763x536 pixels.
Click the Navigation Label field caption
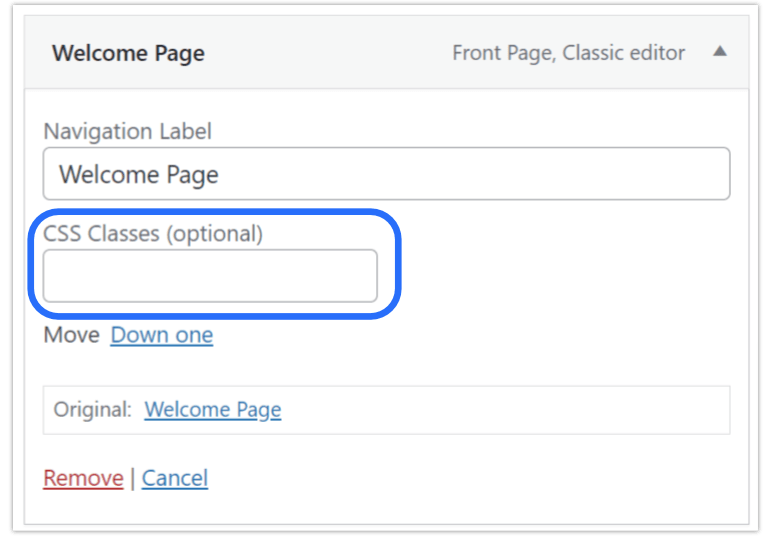[127, 131]
